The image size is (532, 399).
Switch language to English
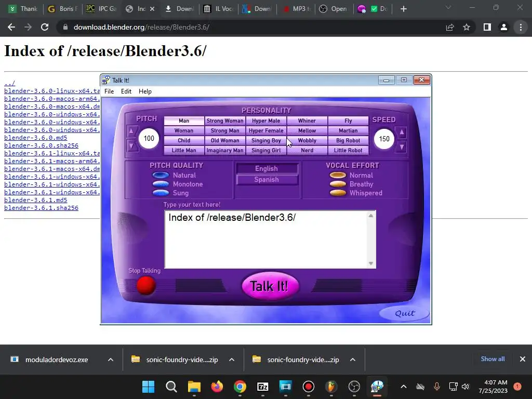pyautogui.click(x=267, y=169)
